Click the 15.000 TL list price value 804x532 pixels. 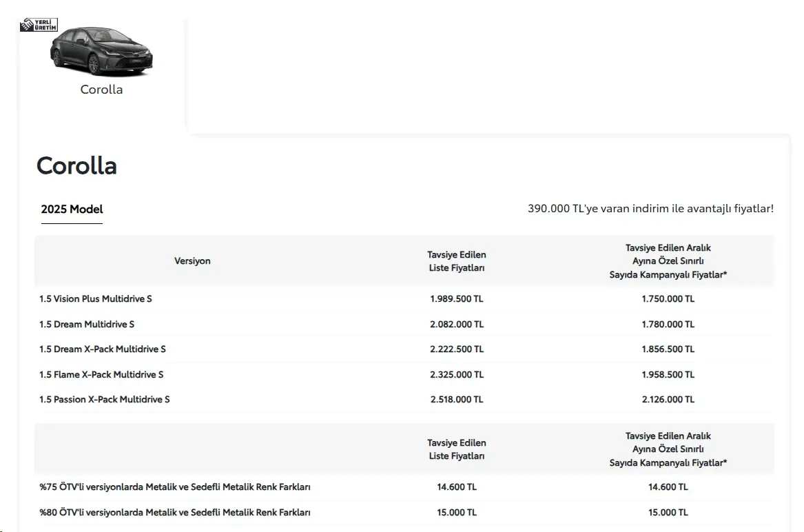pyautogui.click(x=457, y=512)
